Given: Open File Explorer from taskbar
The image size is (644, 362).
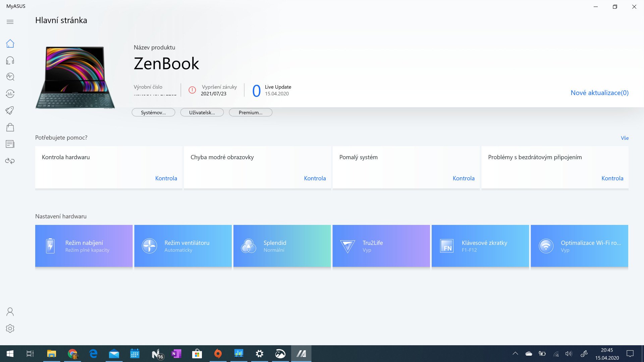Looking at the screenshot, I should click(51, 354).
